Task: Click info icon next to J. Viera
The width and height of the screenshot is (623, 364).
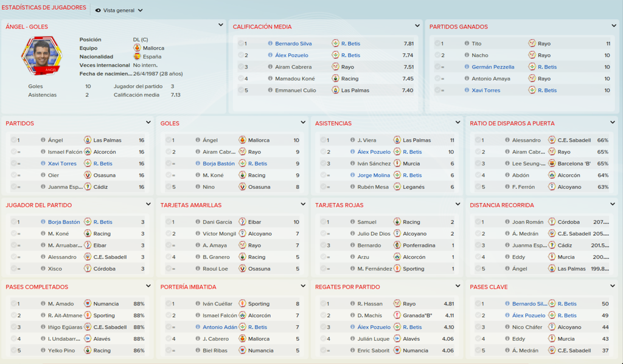Action: point(352,140)
